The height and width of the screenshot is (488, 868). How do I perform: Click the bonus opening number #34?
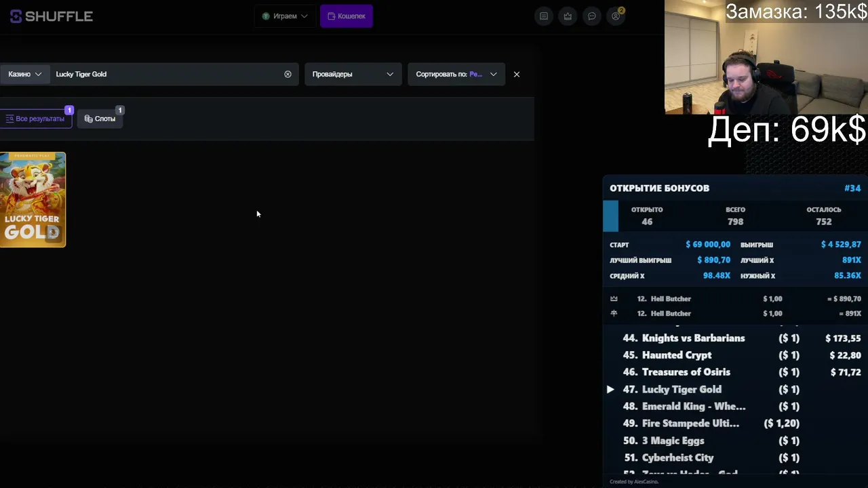click(852, 188)
